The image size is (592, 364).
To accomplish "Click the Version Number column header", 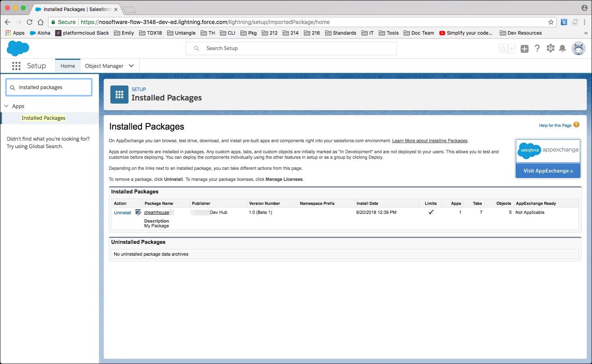I will pos(264,204).
